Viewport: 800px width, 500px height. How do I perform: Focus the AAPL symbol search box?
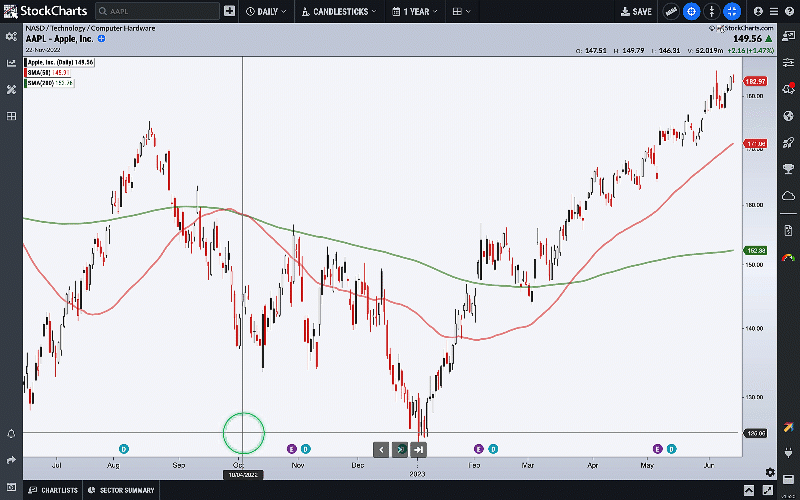pyautogui.click(x=157, y=11)
